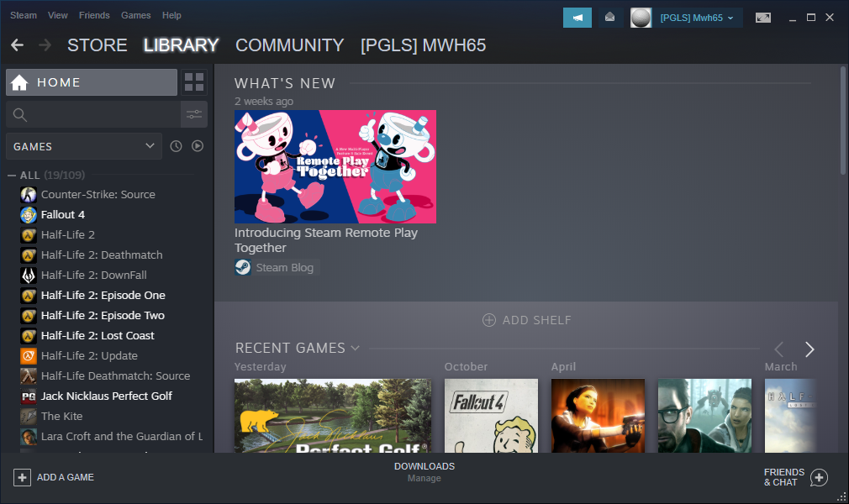849x504 pixels.
Task: Switch to Big Picture mode icon
Action: [763, 18]
